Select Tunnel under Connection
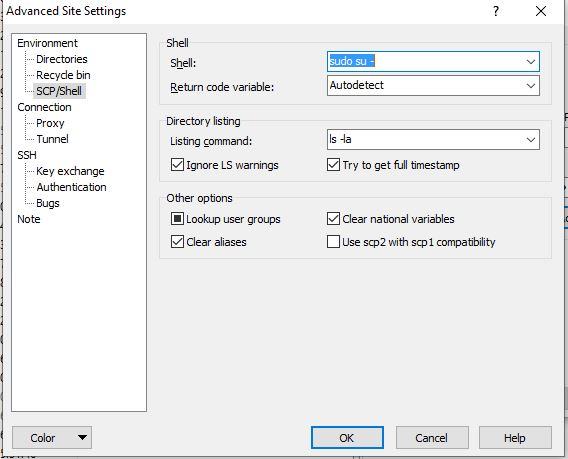The height and width of the screenshot is (459, 568). 52,139
